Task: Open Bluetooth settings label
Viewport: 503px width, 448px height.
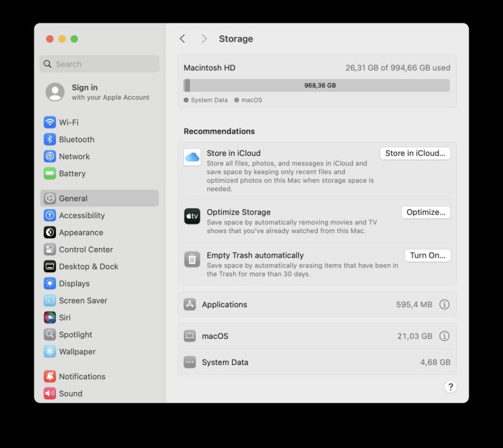Action: [x=77, y=140]
